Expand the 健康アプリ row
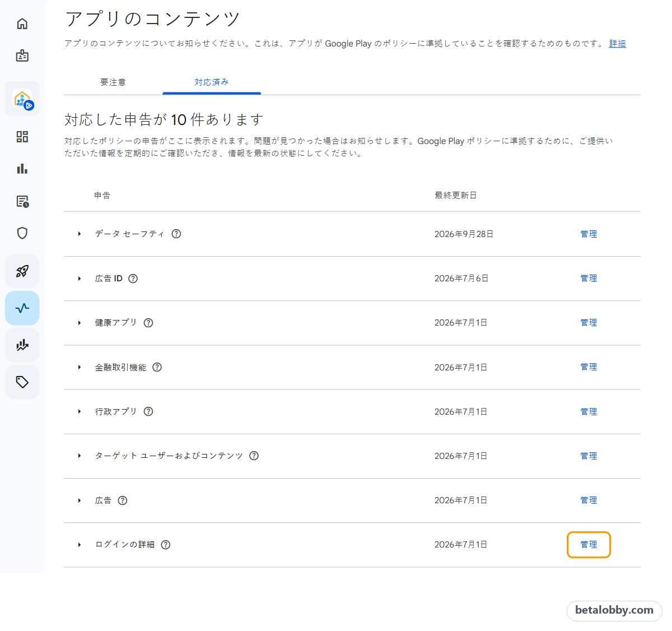 [x=80, y=323]
